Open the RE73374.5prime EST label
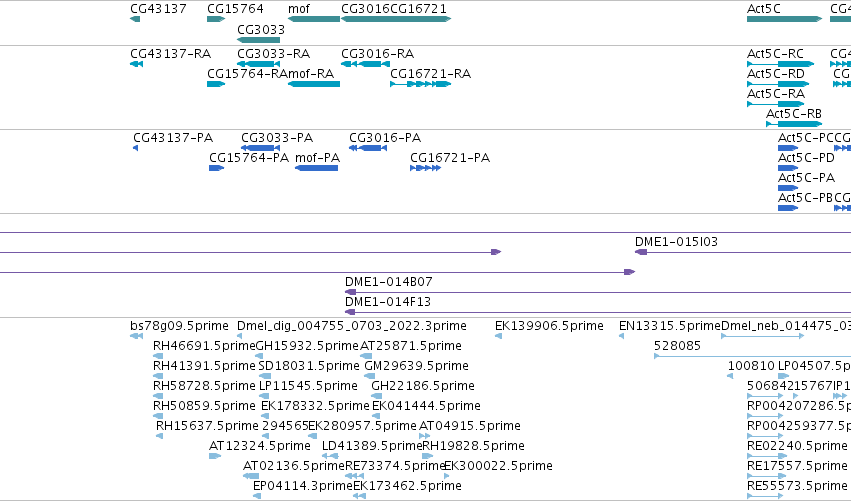This screenshot has width=851, height=501. [395, 467]
